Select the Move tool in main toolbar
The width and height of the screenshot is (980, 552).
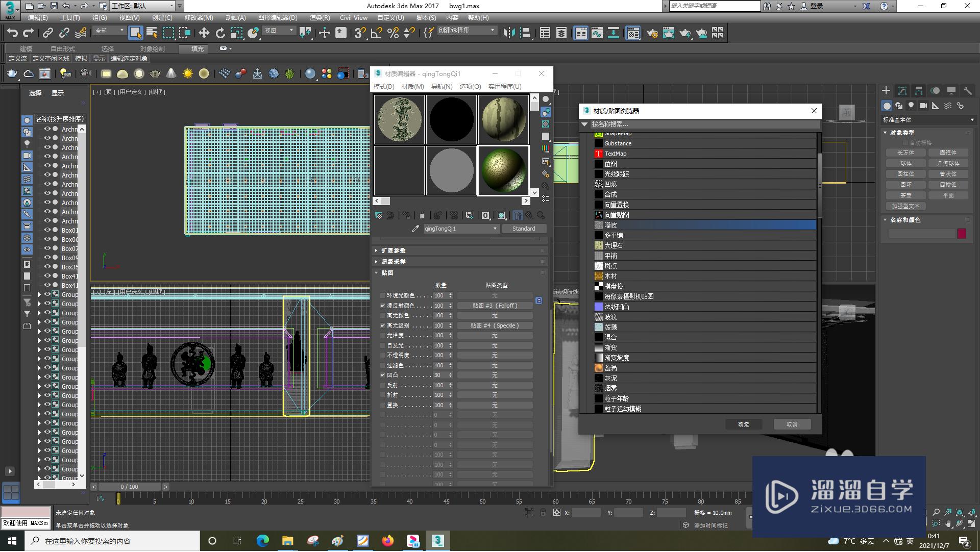tap(204, 33)
